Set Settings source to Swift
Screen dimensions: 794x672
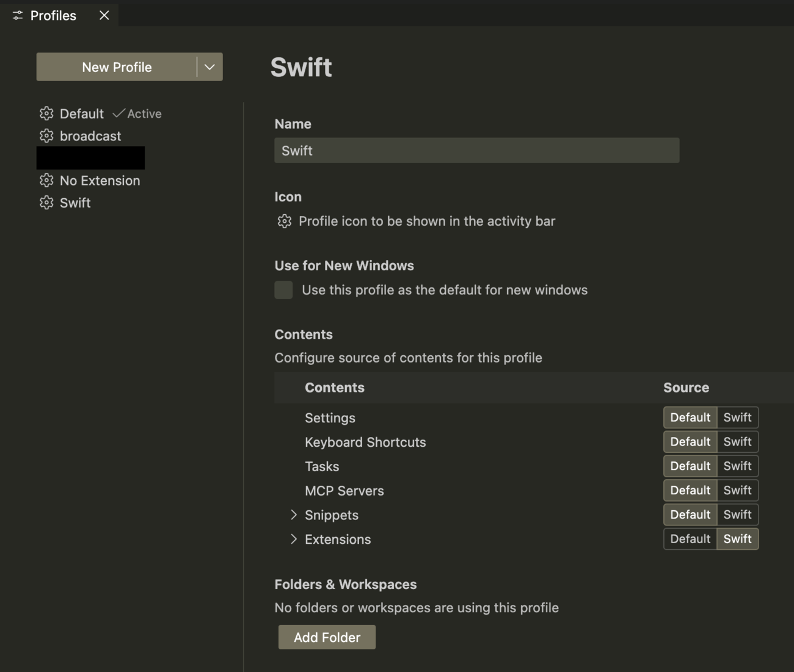(x=738, y=417)
